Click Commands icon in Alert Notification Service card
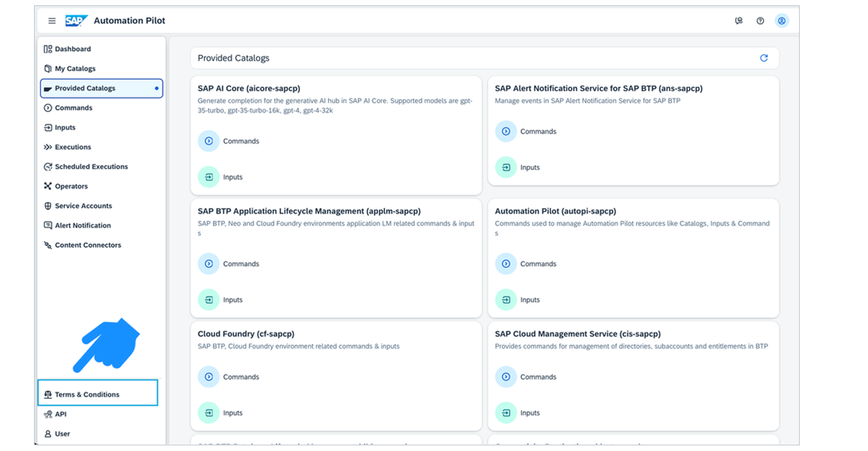This screenshot has width=868, height=451. coord(506,131)
